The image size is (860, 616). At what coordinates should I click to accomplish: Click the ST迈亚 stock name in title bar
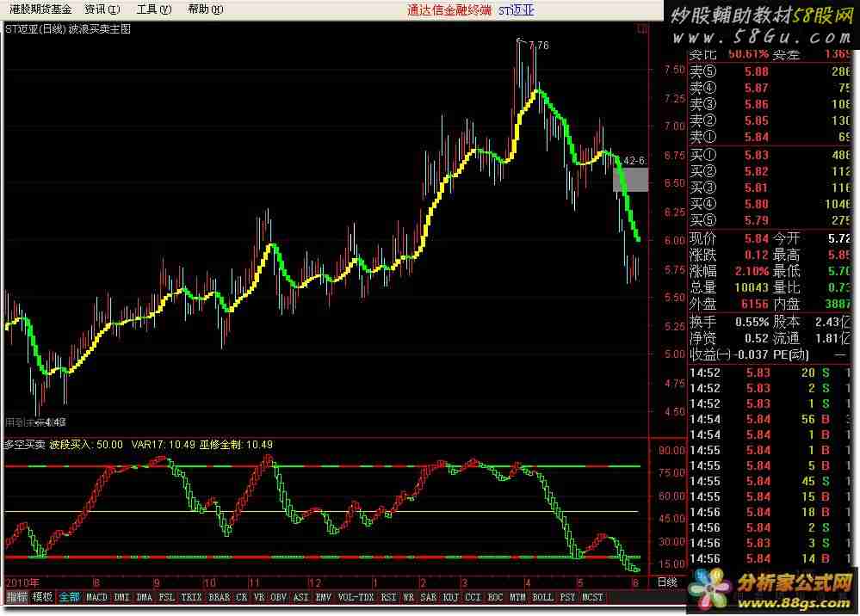coord(517,9)
